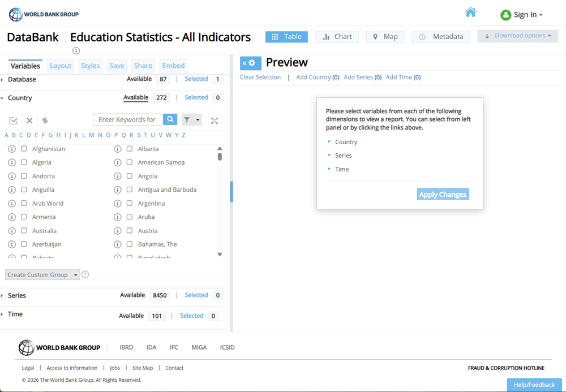Click the country list scrollbar thumb
566x392 pixels.
click(x=220, y=157)
